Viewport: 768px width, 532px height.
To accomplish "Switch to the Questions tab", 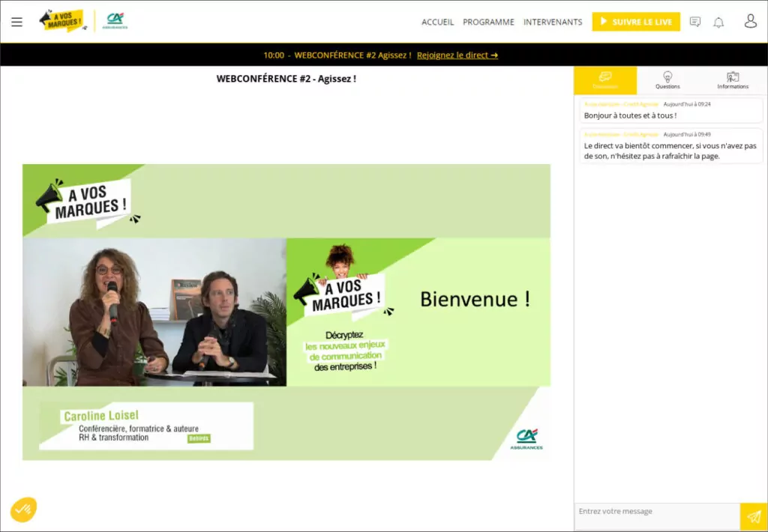I will click(667, 80).
